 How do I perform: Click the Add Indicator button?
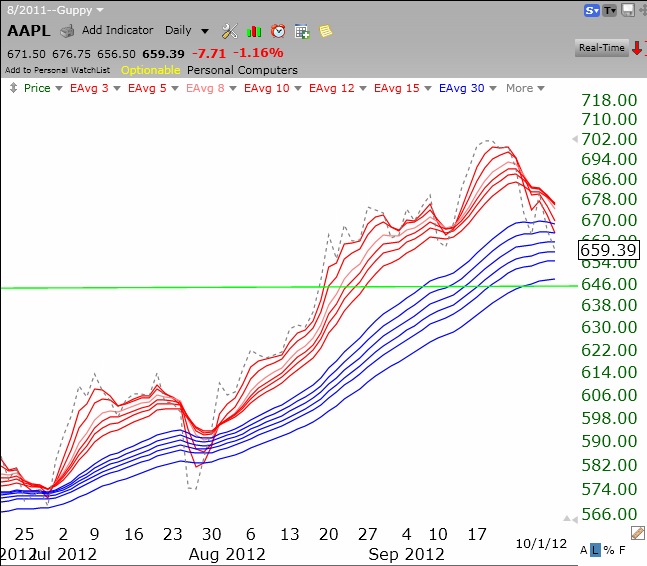(117, 31)
